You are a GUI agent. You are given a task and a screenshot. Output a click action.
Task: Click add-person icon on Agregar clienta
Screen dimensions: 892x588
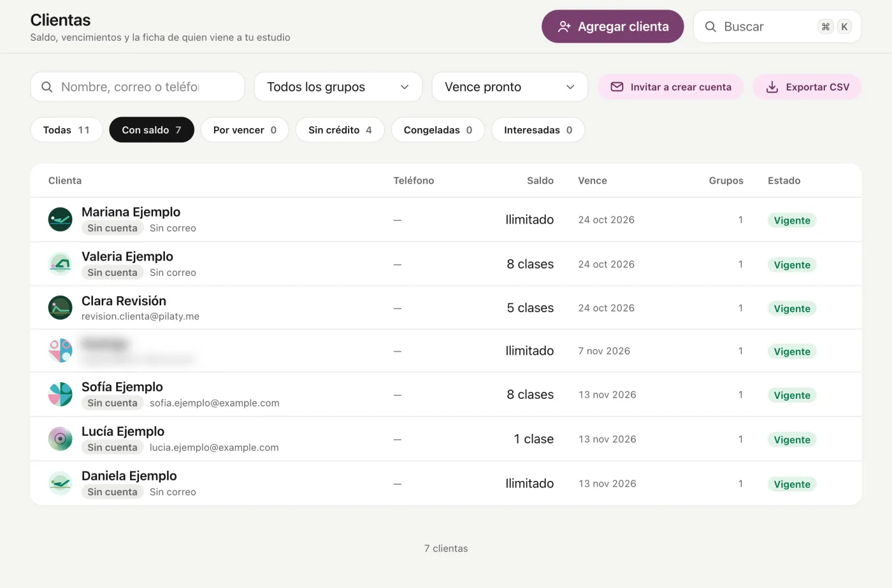(x=564, y=27)
